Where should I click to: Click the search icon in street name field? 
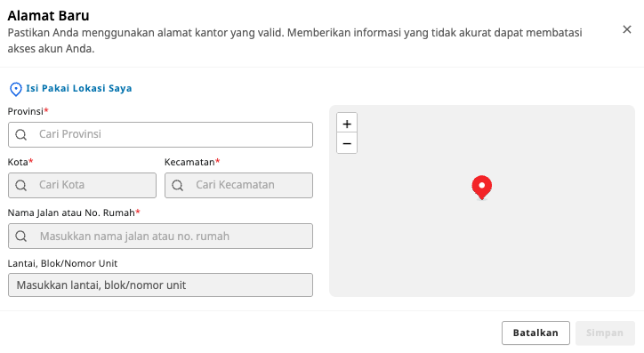tap(21, 236)
